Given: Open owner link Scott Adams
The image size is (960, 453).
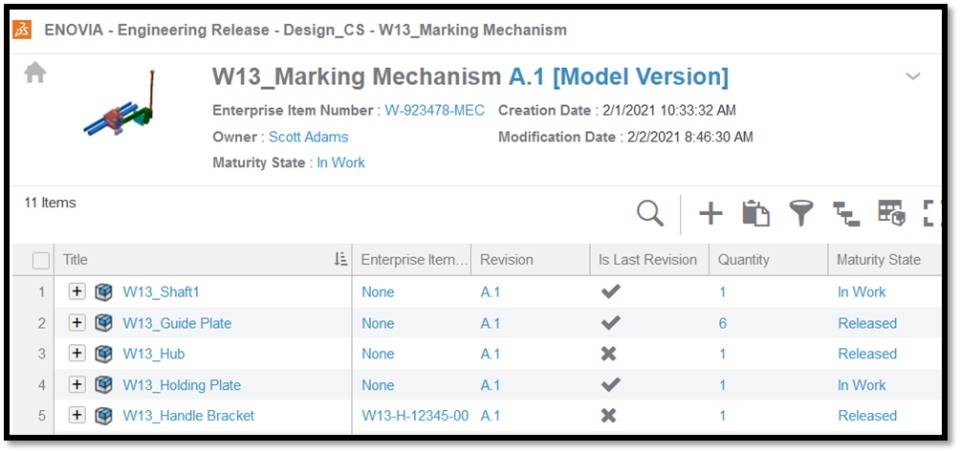Looking at the screenshot, I should pyautogui.click(x=308, y=137).
